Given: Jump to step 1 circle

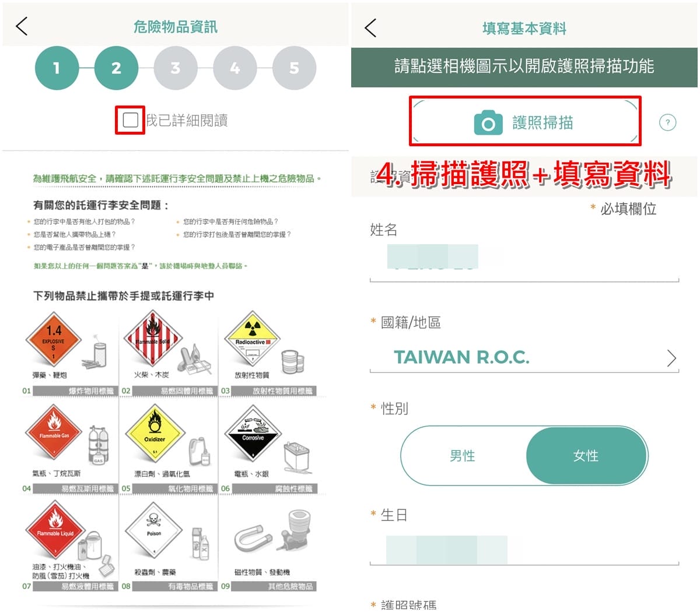Looking at the screenshot, I should 57,68.
